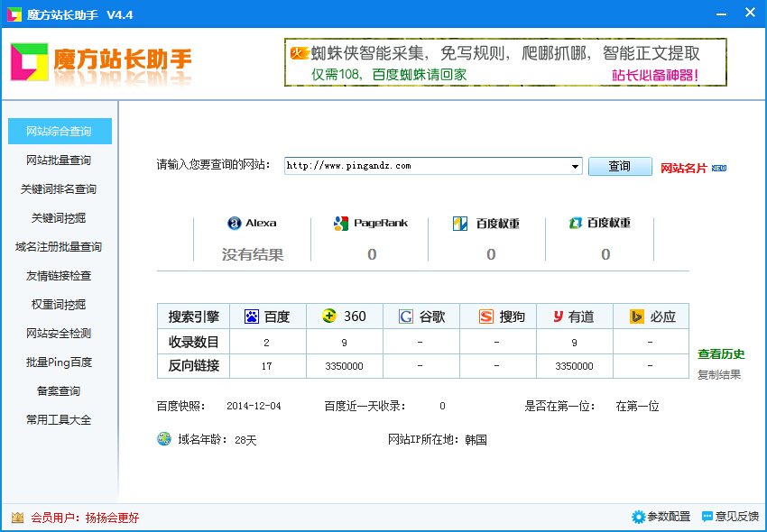
Task: Click Baidu 反向链接 value 17
Action: (266, 366)
